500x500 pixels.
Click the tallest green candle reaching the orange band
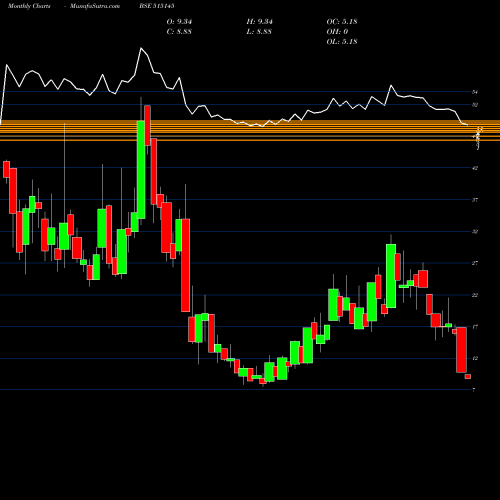click(141, 170)
